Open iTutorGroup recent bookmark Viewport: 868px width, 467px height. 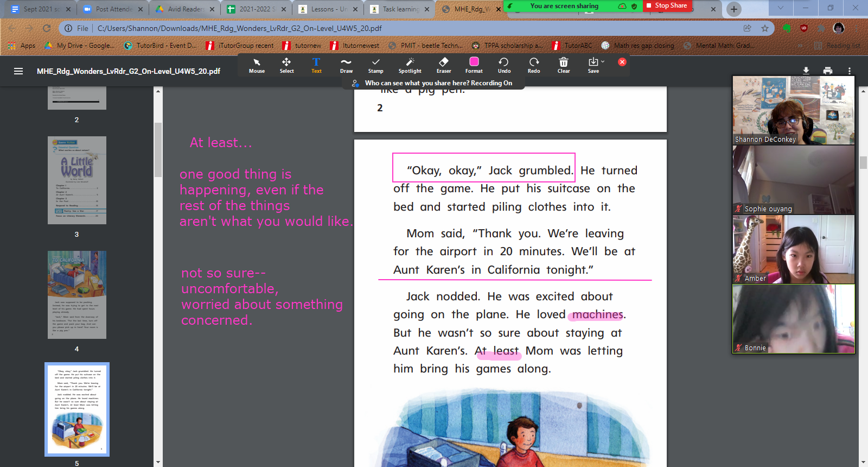click(x=240, y=46)
